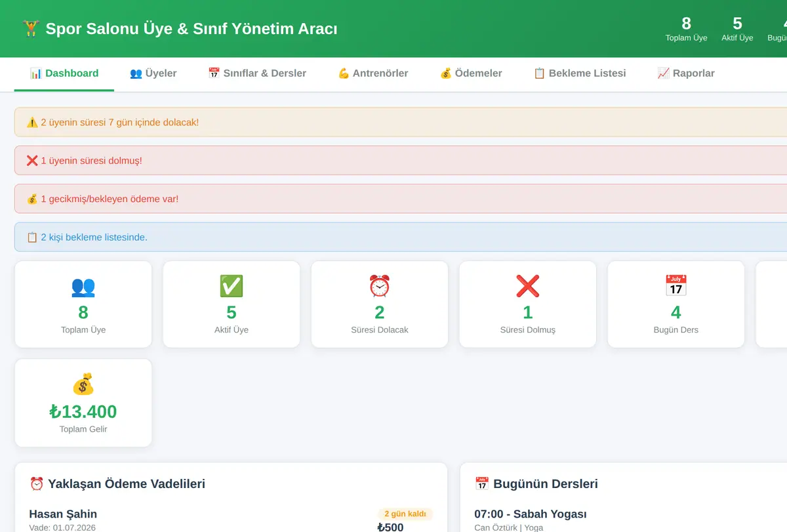Click the '2 gün kaldı' badge
The image size is (787, 532).
pyautogui.click(x=405, y=514)
